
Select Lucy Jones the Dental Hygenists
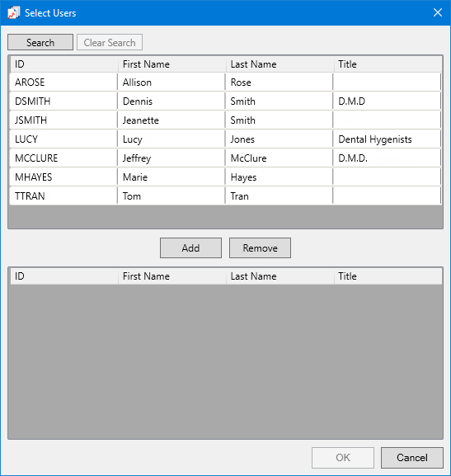225,139
